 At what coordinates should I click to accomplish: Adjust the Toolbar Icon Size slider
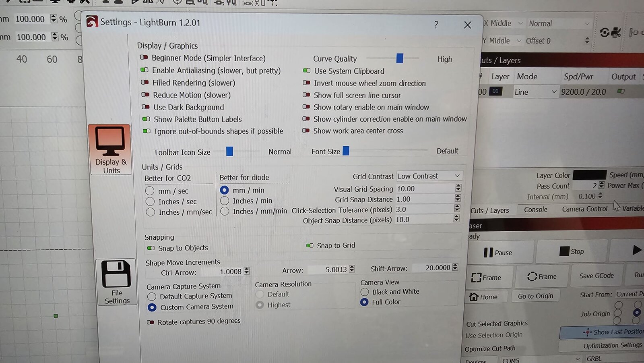coord(229,151)
